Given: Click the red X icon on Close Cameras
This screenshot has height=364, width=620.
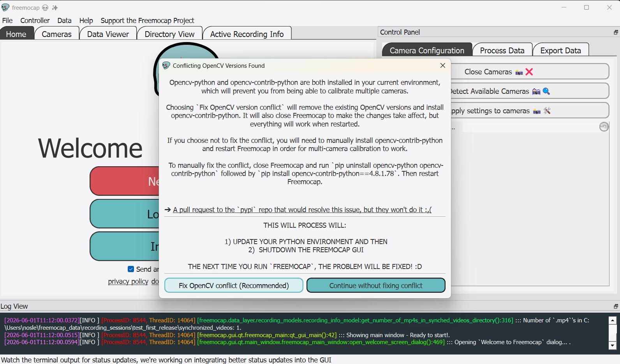Looking at the screenshot, I should [x=529, y=72].
